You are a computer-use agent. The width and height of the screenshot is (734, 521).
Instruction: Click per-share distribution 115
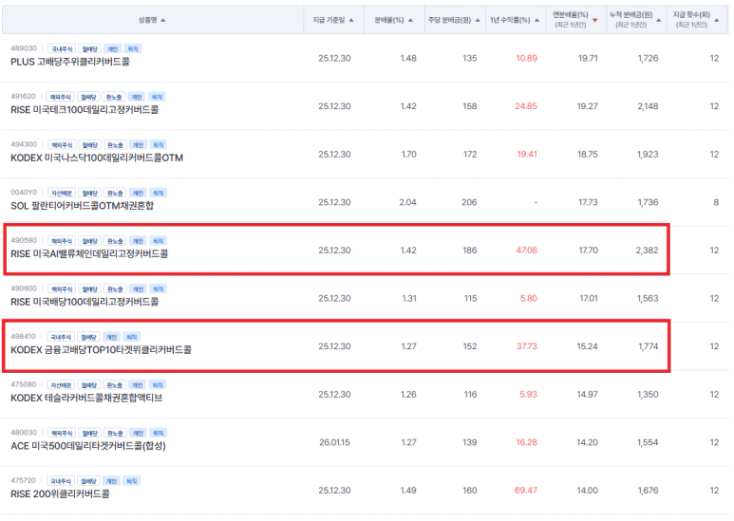point(470,298)
